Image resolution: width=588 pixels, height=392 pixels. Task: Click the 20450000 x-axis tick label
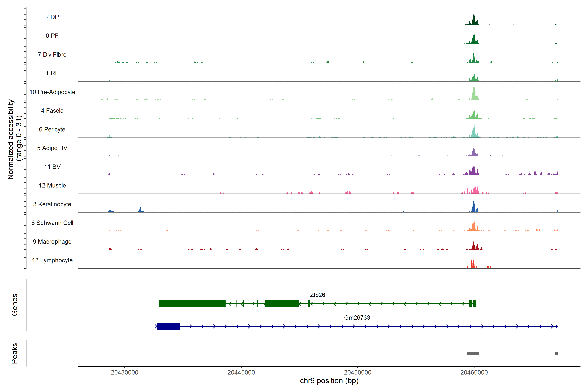pyautogui.click(x=358, y=373)
